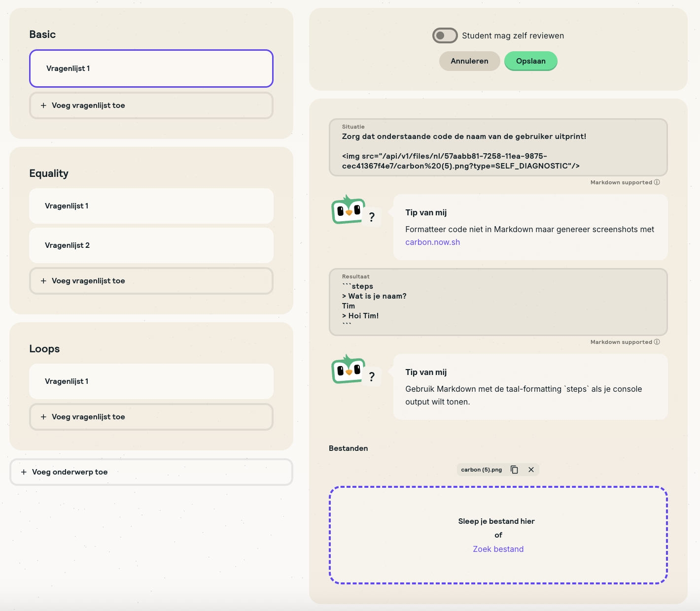The image size is (700, 611).
Task: Remove the carbon (5).png file
Action: pyautogui.click(x=531, y=470)
